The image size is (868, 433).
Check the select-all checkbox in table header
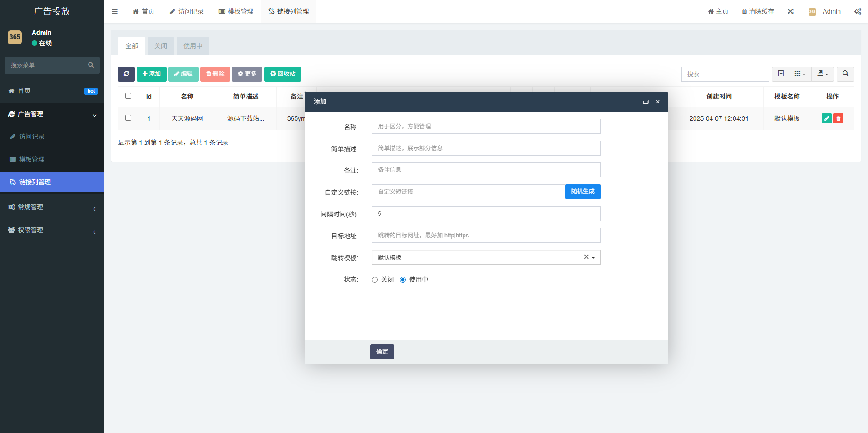[x=128, y=96]
